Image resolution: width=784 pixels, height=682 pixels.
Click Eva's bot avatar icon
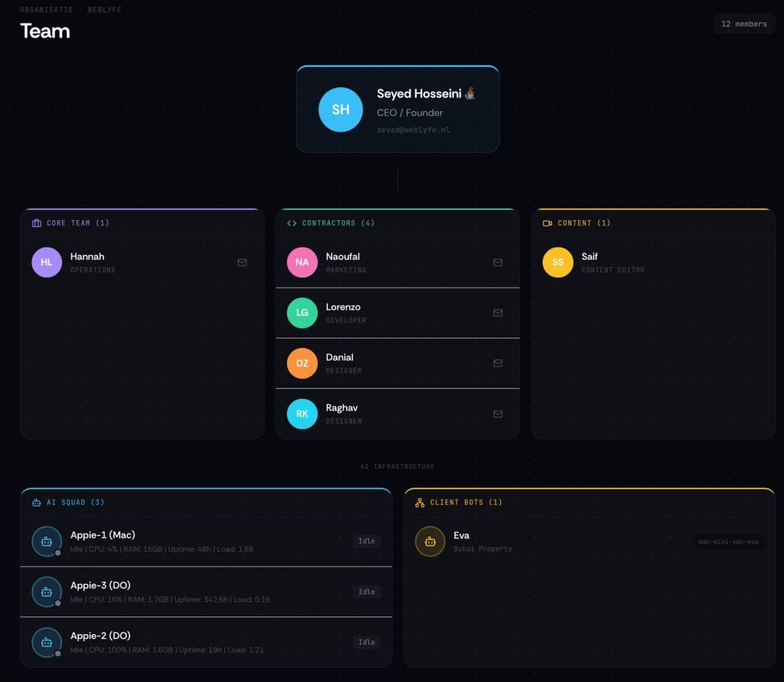pyautogui.click(x=430, y=541)
